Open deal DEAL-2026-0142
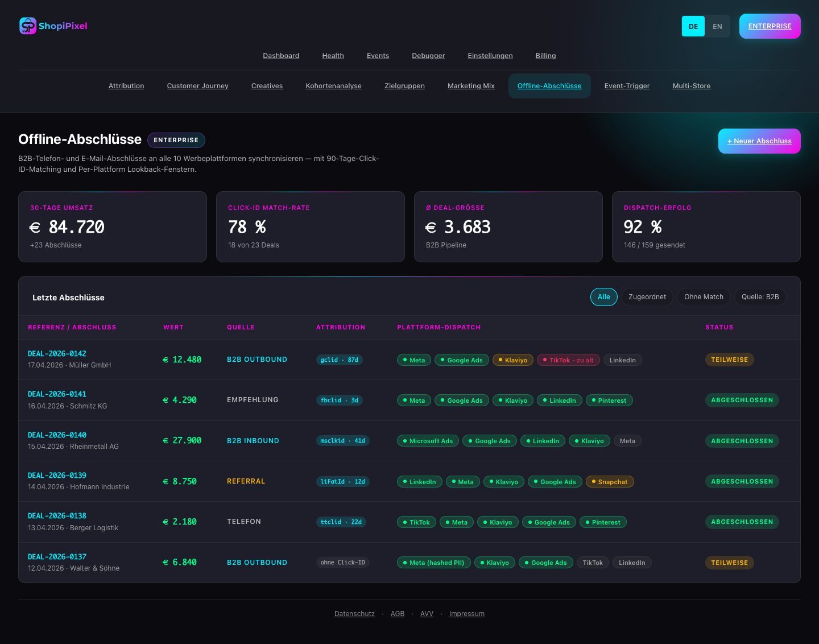Screen dimensions: 819x644 click(57, 354)
